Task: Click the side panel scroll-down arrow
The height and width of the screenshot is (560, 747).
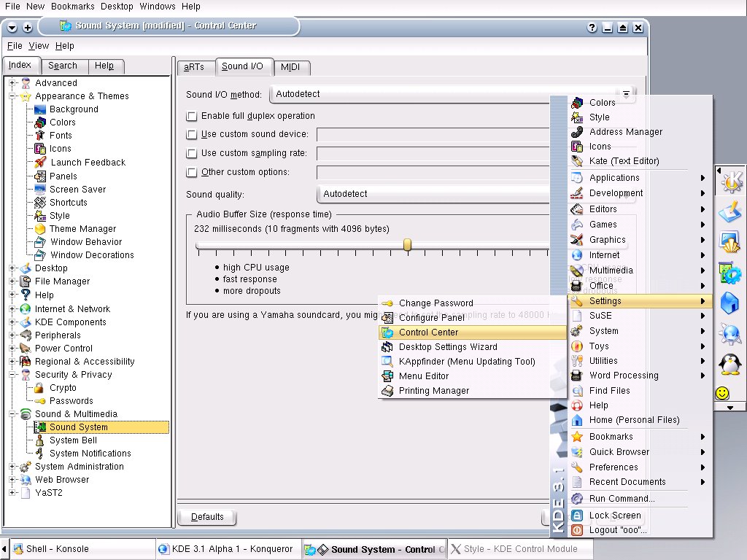Action: (729, 408)
